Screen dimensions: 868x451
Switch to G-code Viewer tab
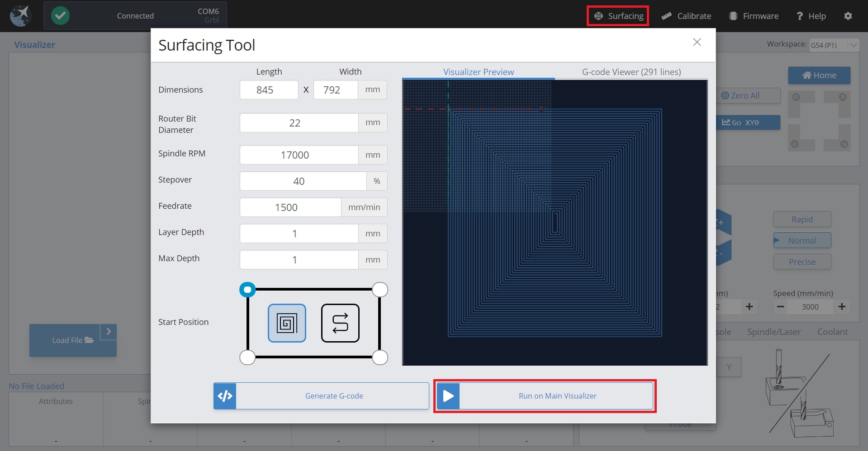click(631, 72)
